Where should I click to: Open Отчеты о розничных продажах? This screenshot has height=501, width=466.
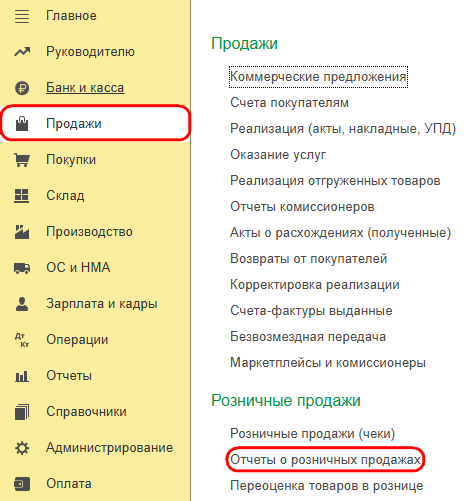[x=325, y=460]
